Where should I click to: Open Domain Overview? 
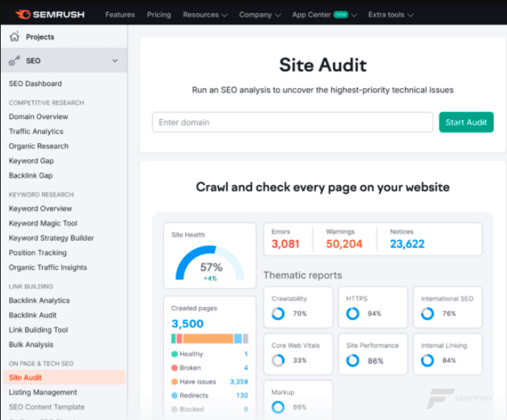38,117
